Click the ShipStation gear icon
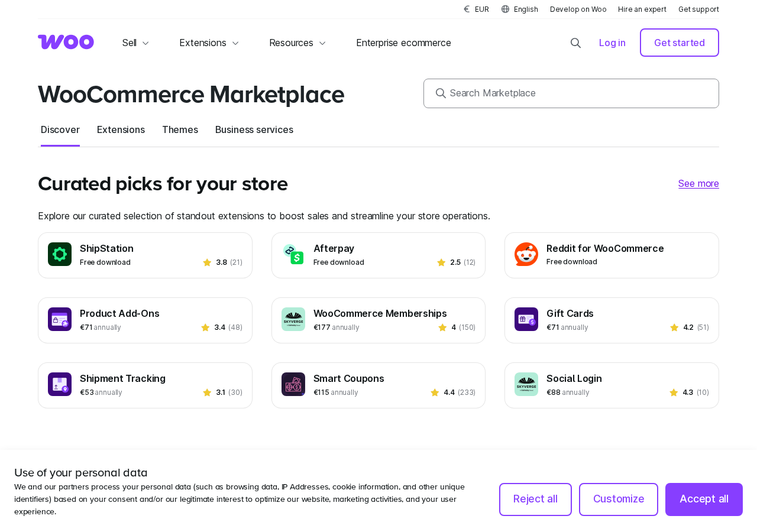Viewport: 757px width, 532px height. (60, 254)
